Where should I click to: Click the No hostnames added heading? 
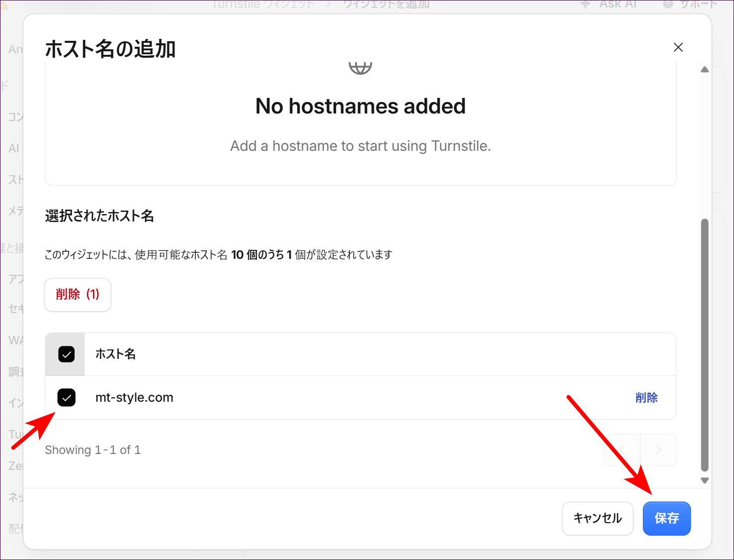click(x=361, y=106)
